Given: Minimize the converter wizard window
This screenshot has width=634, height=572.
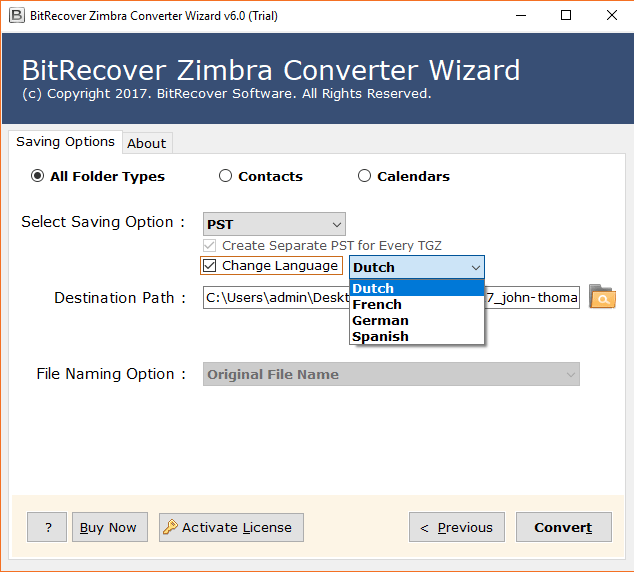Looking at the screenshot, I should coord(521,15).
